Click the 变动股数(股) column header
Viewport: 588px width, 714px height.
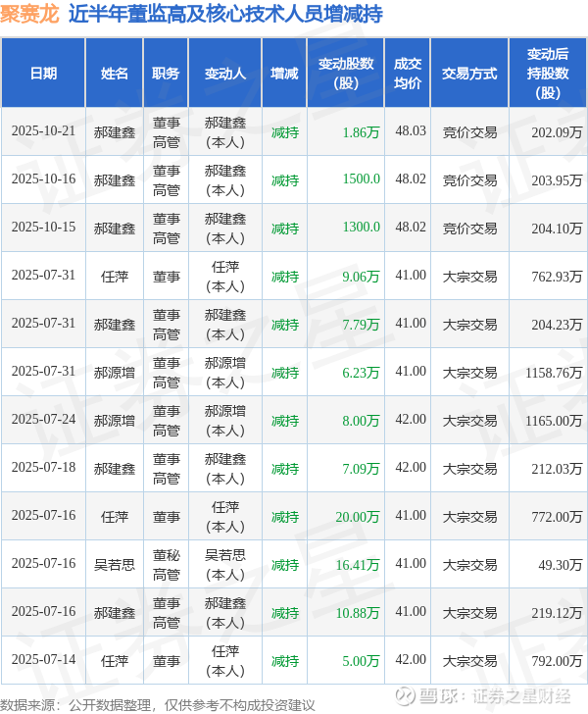click(x=346, y=73)
